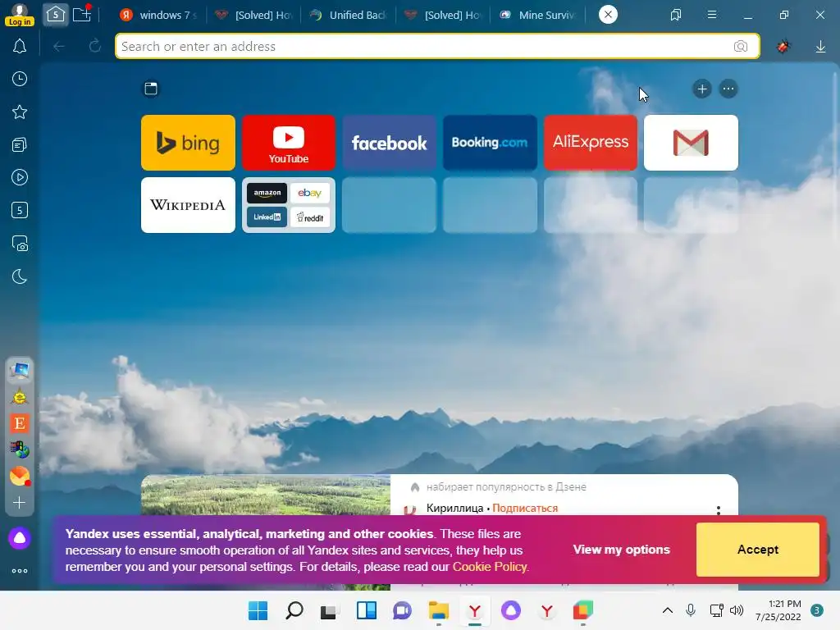Open the video player sidebar icon

20,177
